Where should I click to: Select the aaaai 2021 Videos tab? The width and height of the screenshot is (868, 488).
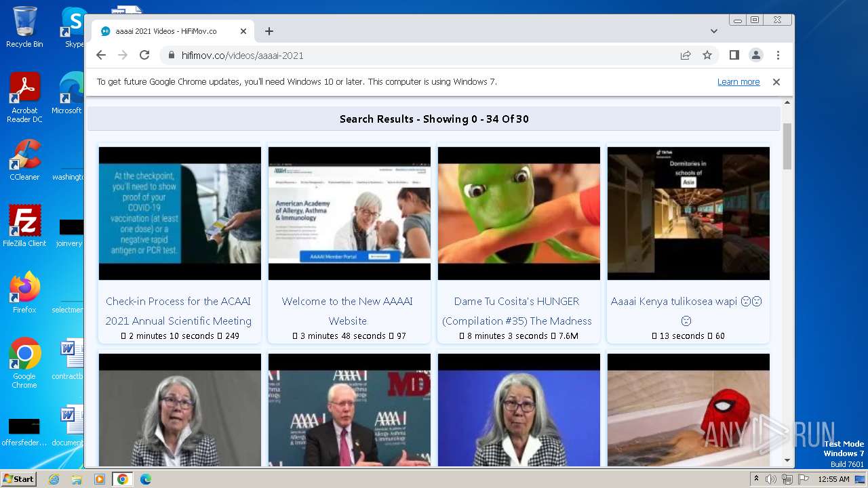[x=173, y=31]
